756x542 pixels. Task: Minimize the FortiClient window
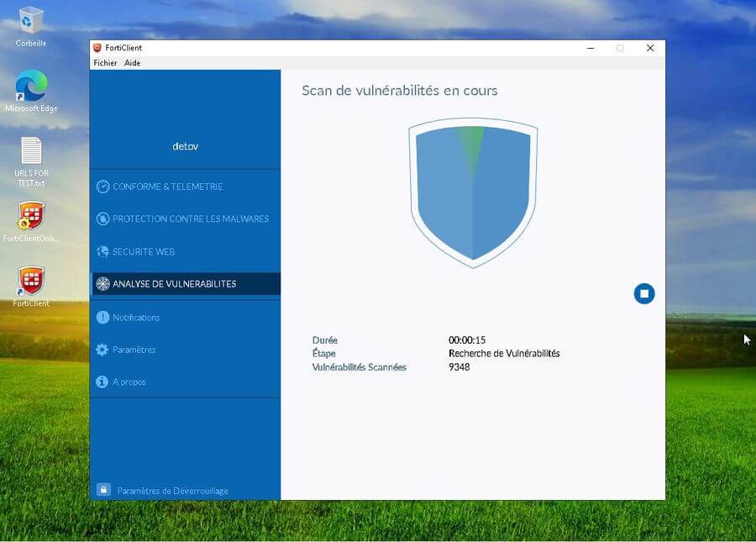click(x=591, y=48)
